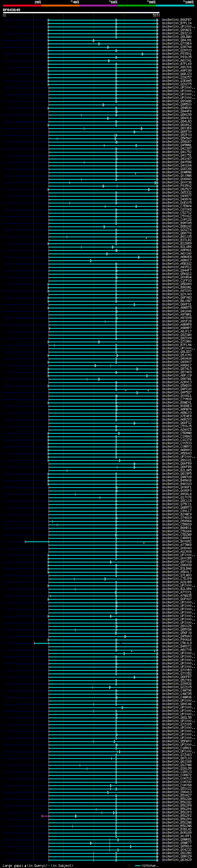Select the UniRef100_C7ENV4 label

tap(177, 206)
